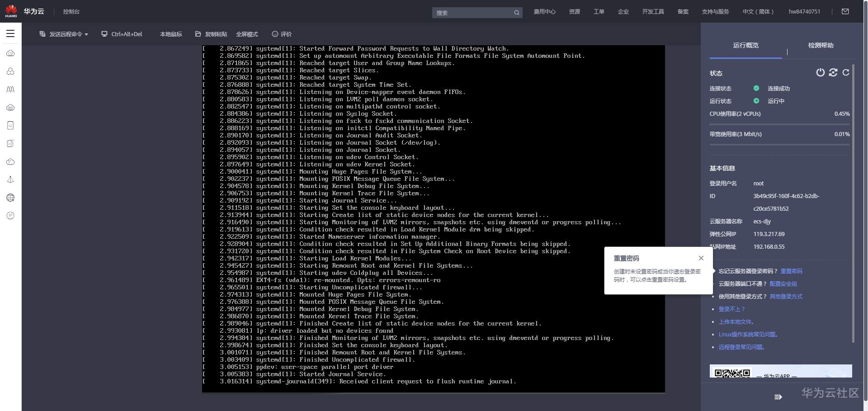
Task: Open the 中文(简体) language selector
Action: tap(758, 12)
